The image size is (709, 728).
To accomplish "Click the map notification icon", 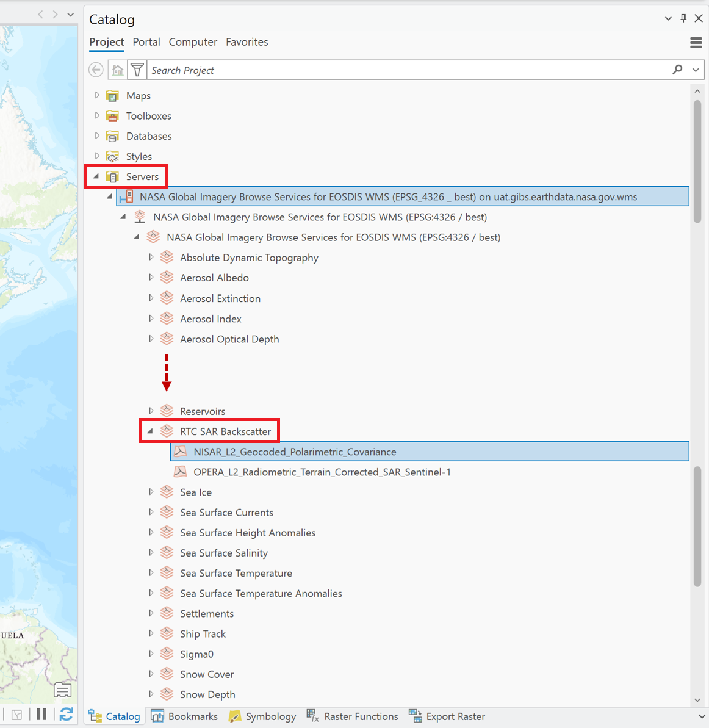I will pyautogui.click(x=62, y=690).
